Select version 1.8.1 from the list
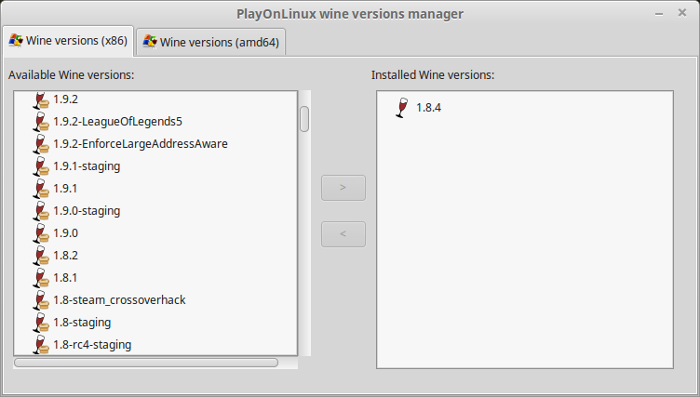Viewport: 700px width, 397px height. coord(65,278)
